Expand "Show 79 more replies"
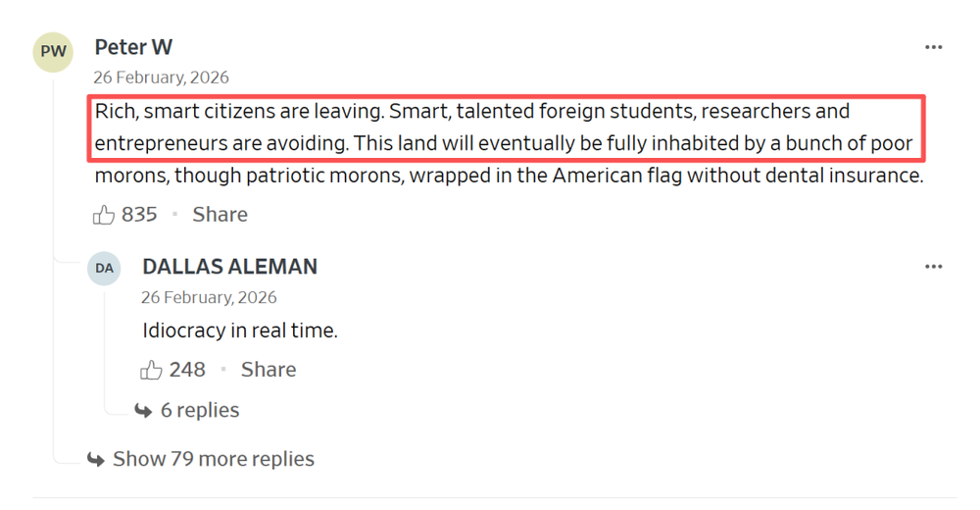The height and width of the screenshot is (510, 980). [214, 459]
